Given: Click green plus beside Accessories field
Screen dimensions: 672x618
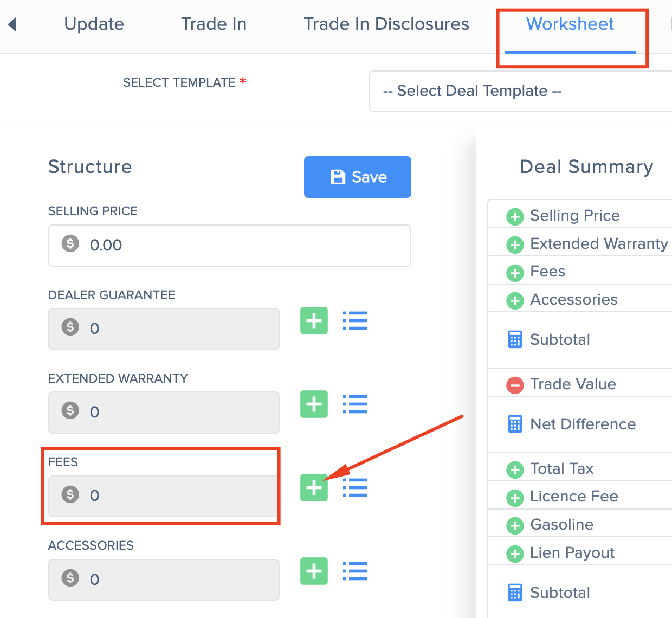Looking at the screenshot, I should click(314, 571).
